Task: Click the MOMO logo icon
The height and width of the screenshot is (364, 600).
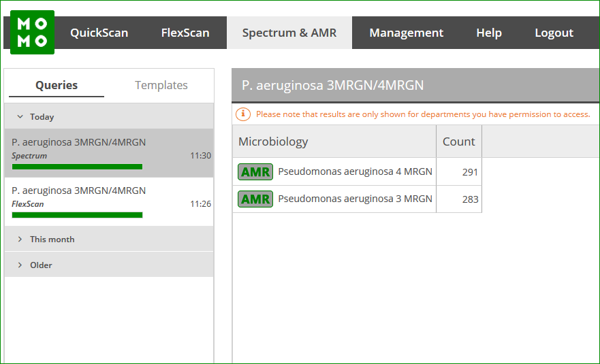Action: point(32,32)
